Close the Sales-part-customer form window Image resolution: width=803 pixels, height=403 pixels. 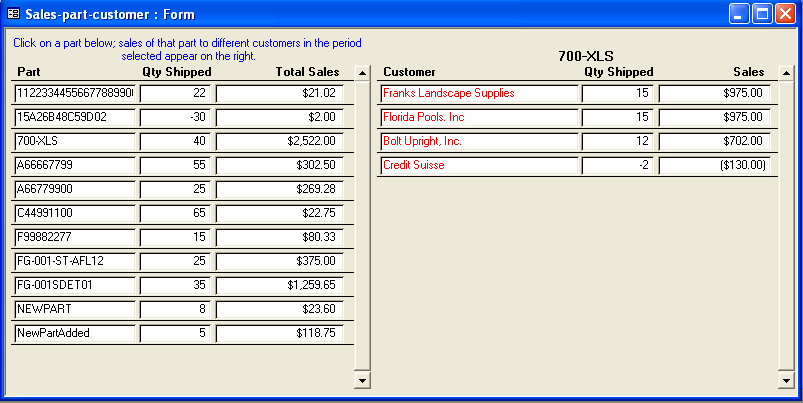point(785,14)
